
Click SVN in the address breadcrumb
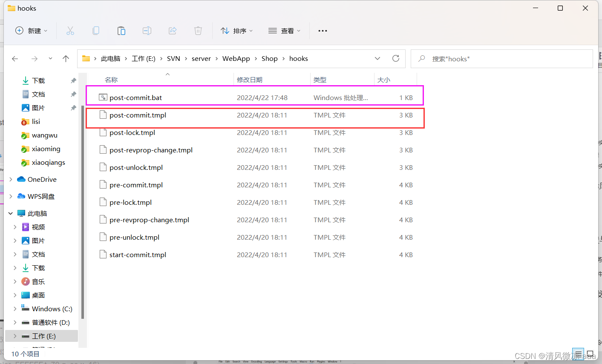coord(173,58)
